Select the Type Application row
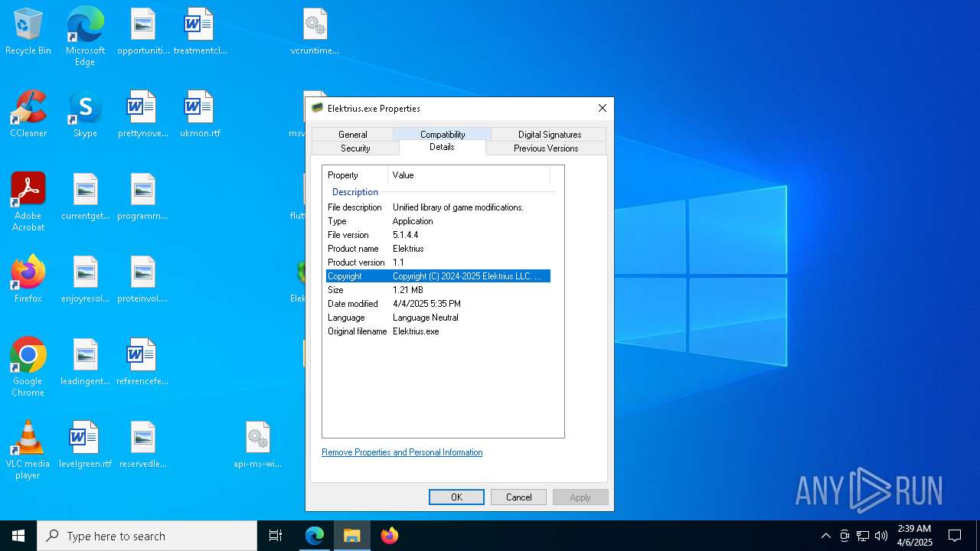Screen dimensions: 980x551 (438, 221)
